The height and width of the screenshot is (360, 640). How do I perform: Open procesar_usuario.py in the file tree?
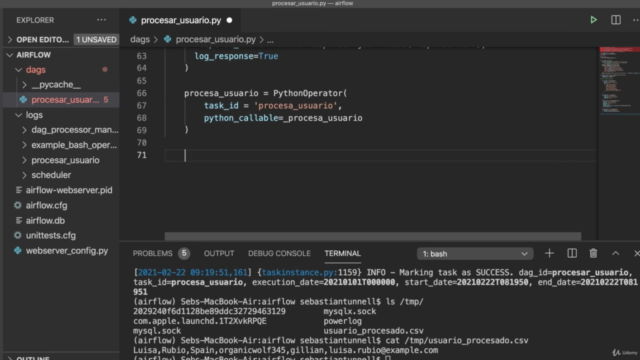[x=65, y=100]
